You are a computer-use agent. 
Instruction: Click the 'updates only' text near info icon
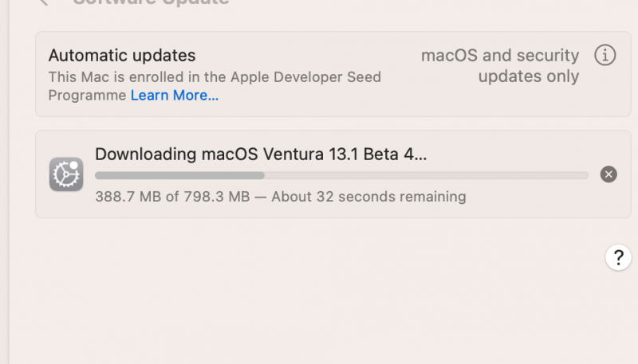(x=529, y=77)
